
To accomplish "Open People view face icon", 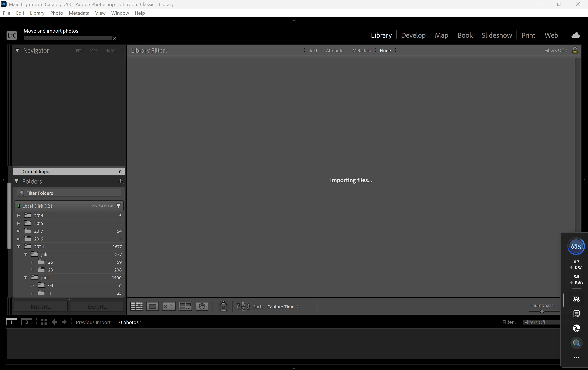I will [x=202, y=306].
